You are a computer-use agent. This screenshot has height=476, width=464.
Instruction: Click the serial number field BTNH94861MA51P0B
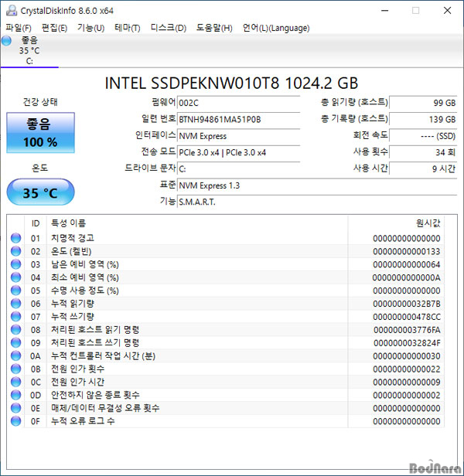pos(238,119)
